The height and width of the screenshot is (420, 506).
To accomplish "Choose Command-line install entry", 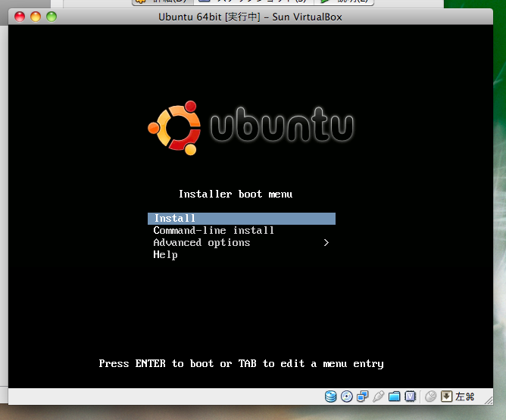I will tap(214, 231).
